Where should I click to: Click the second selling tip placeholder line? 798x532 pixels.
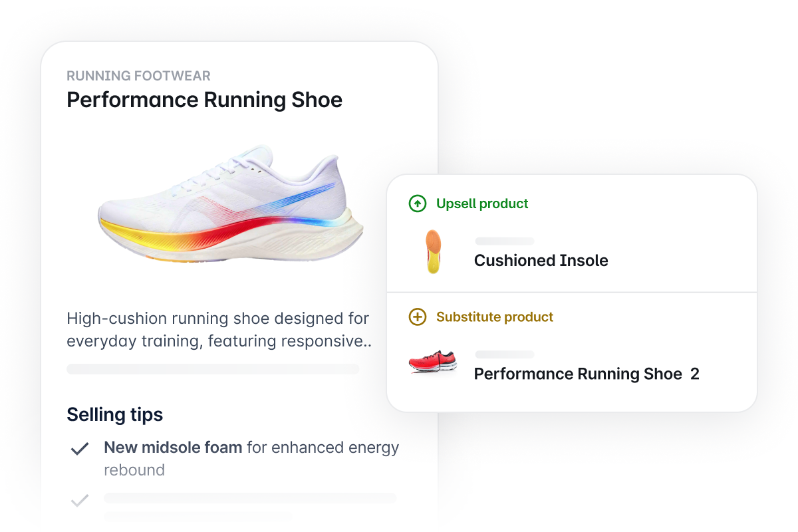pyautogui.click(x=249, y=498)
